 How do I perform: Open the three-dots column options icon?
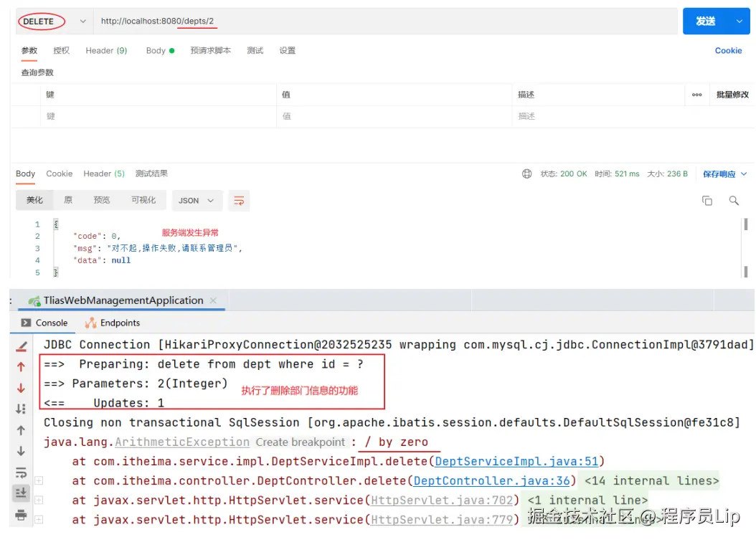[696, 95]
